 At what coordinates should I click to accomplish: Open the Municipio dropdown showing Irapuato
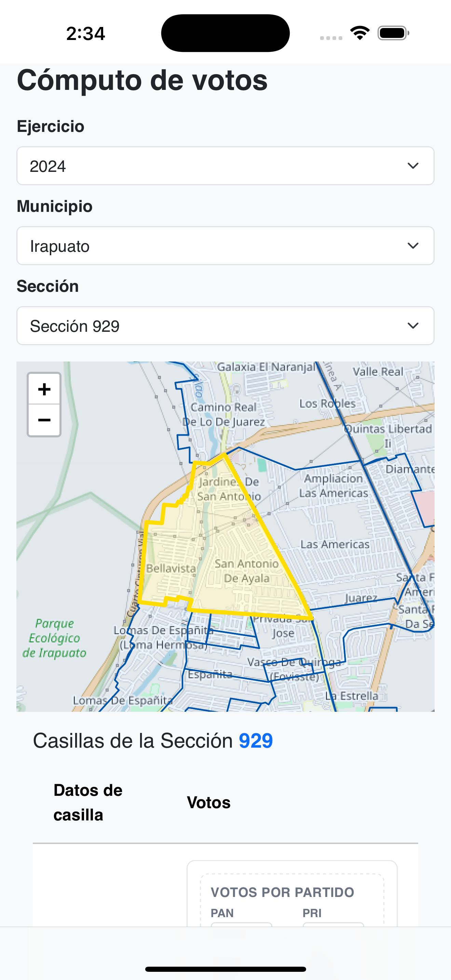(x=225, y=246)
